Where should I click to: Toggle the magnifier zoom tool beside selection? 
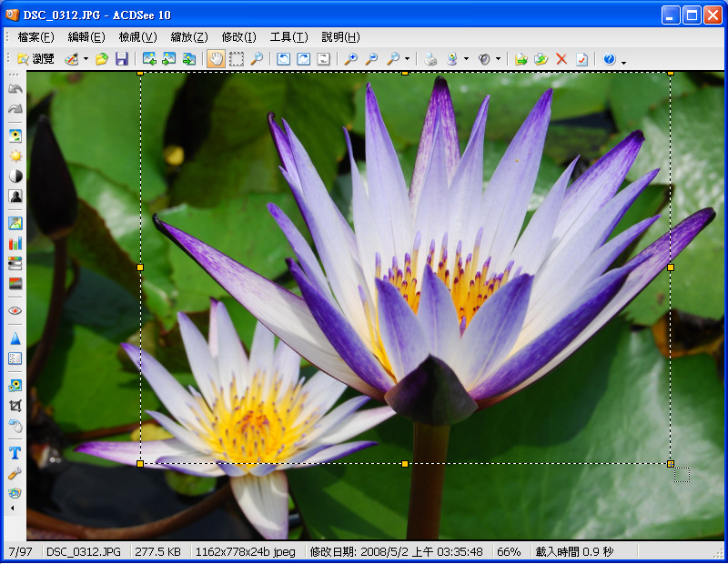pyautogui.click(x=257, y=59)
